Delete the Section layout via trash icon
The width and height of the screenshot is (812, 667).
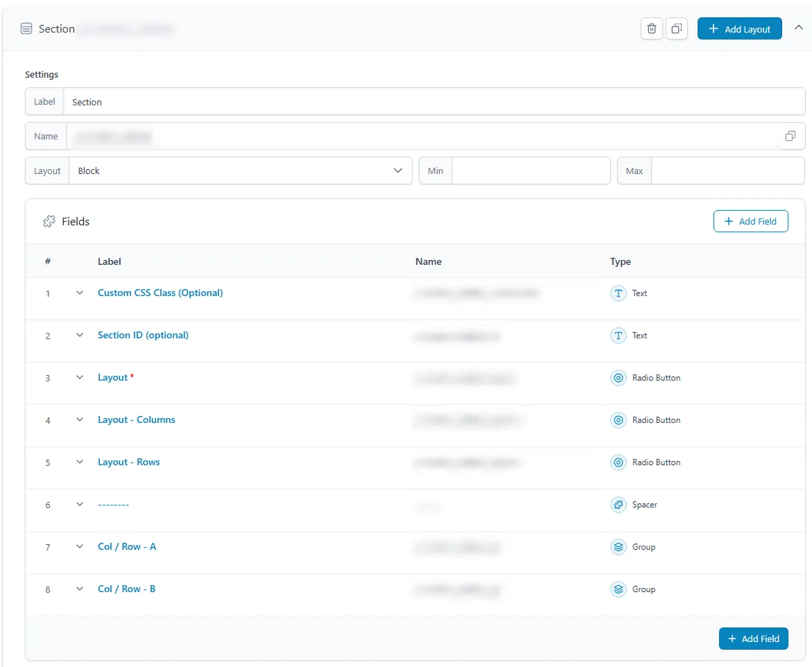(651, 29)
